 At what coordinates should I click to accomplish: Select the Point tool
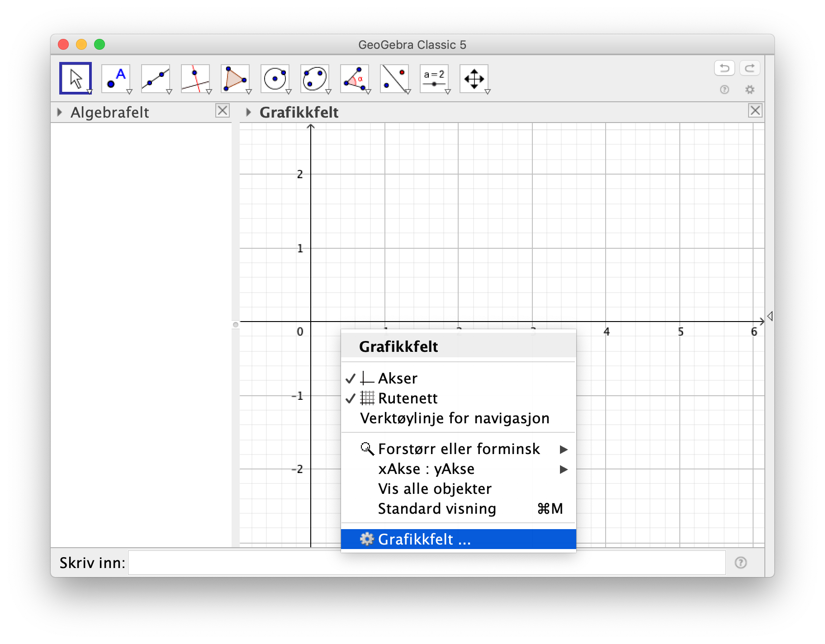(x=116, y=78)
